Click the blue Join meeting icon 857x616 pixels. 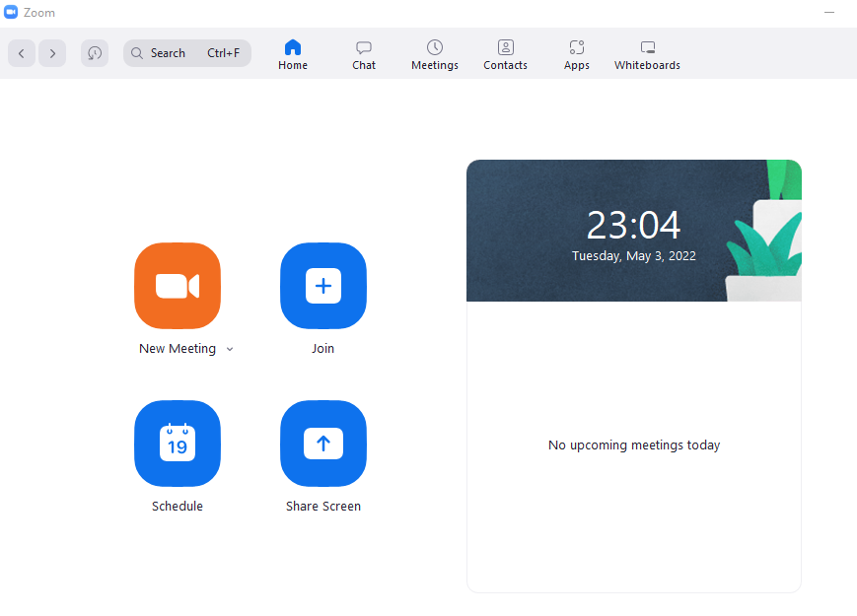click(323, 286)
